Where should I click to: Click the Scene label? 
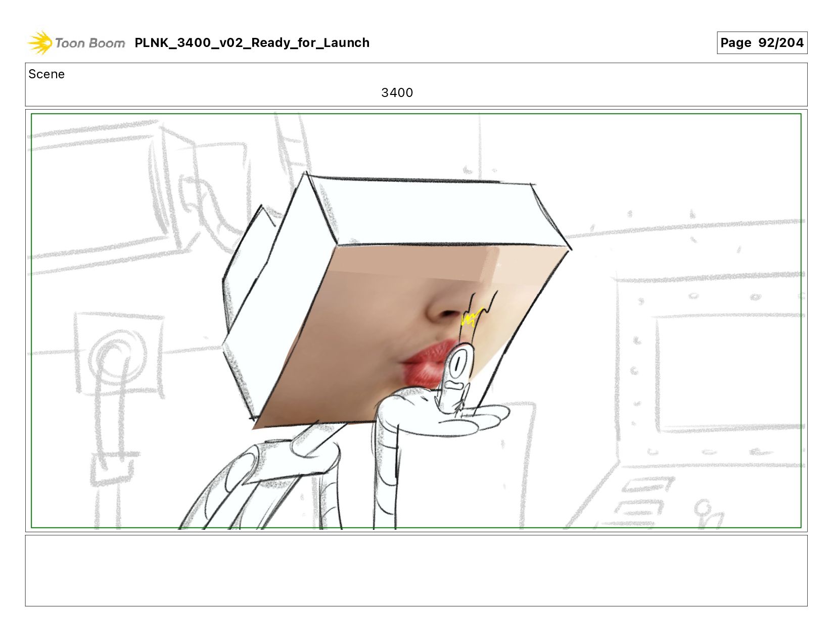tap(47, 74)
